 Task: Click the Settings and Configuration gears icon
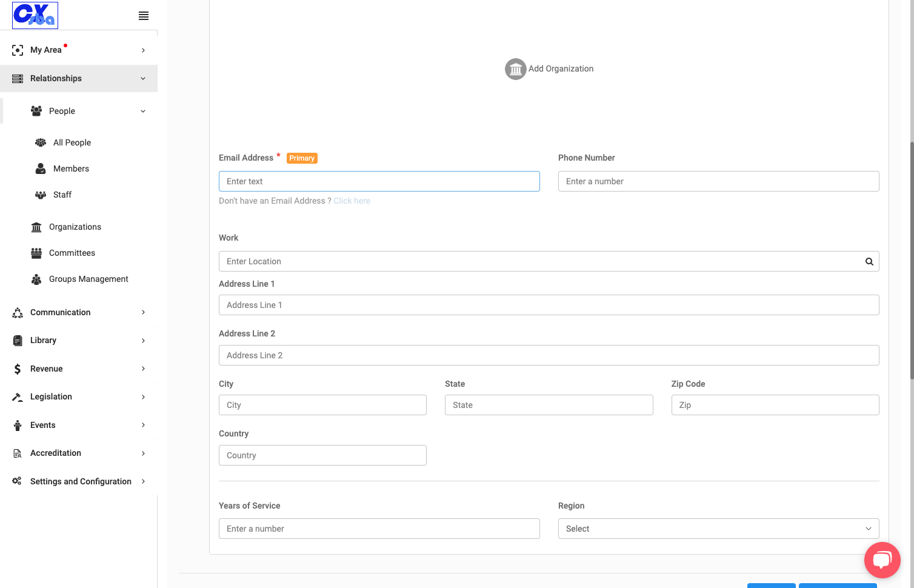(17, 481)
